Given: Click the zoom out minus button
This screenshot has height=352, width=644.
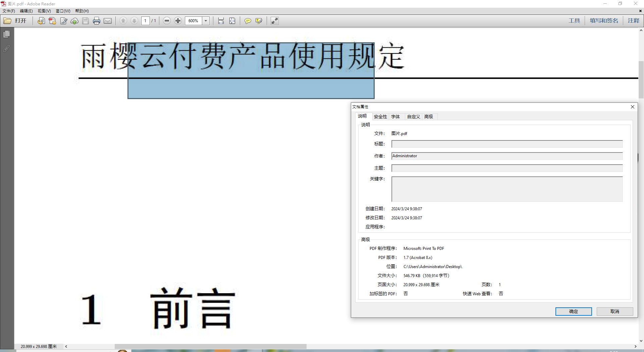Looking at the screenshot, I should pos(167,21).
